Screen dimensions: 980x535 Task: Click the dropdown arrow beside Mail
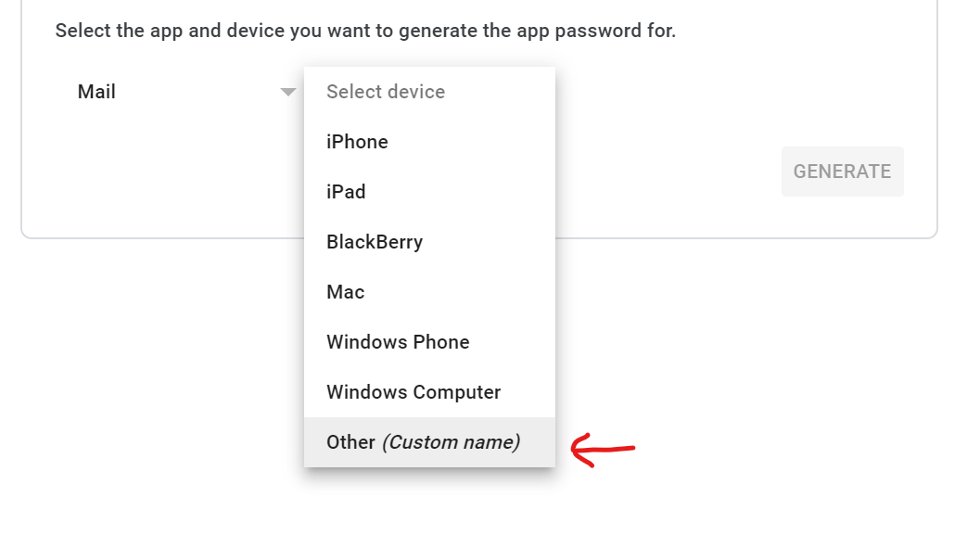pos(288,92)
